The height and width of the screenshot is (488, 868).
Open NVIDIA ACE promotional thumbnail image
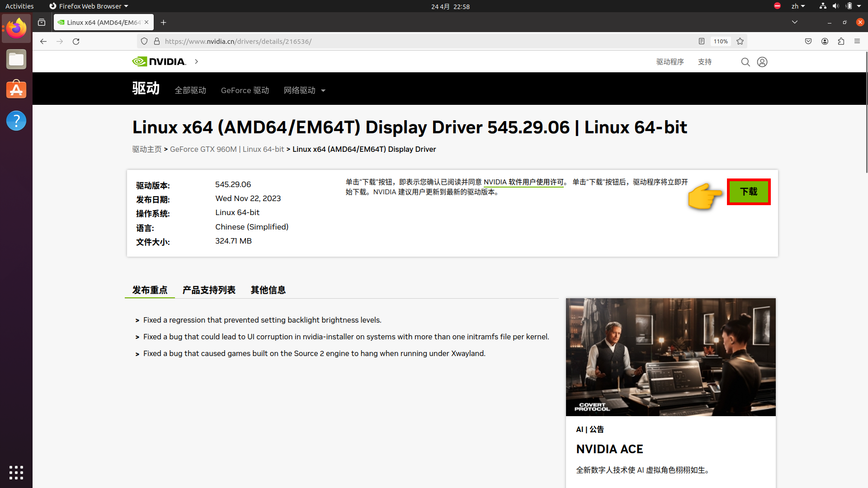coord(670,357)
